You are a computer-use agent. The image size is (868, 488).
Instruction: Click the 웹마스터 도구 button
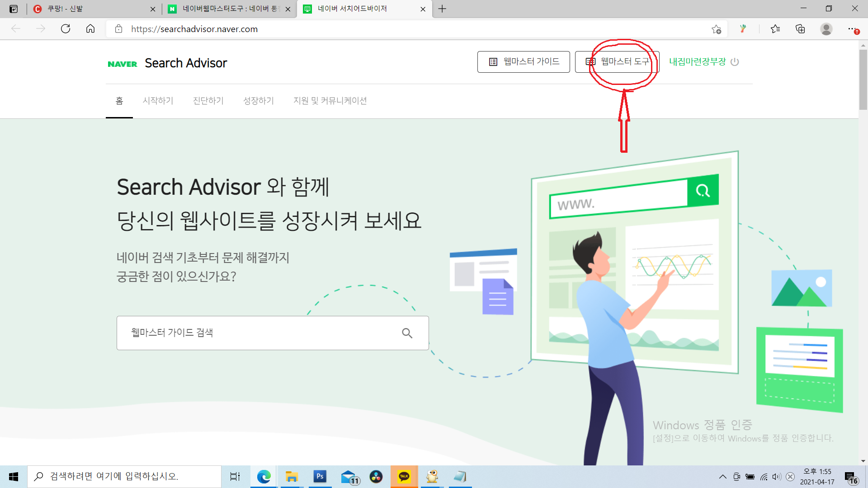tap(617, 62)
